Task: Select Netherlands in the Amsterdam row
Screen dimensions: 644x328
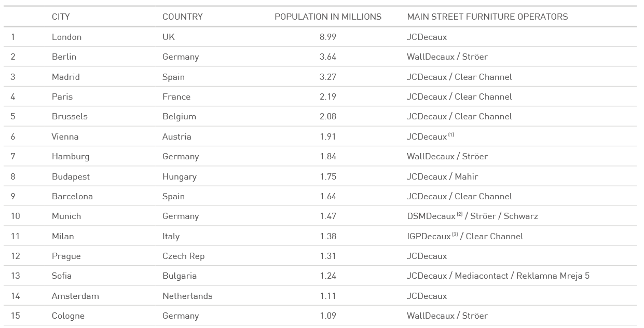Action: pos(187,296)
